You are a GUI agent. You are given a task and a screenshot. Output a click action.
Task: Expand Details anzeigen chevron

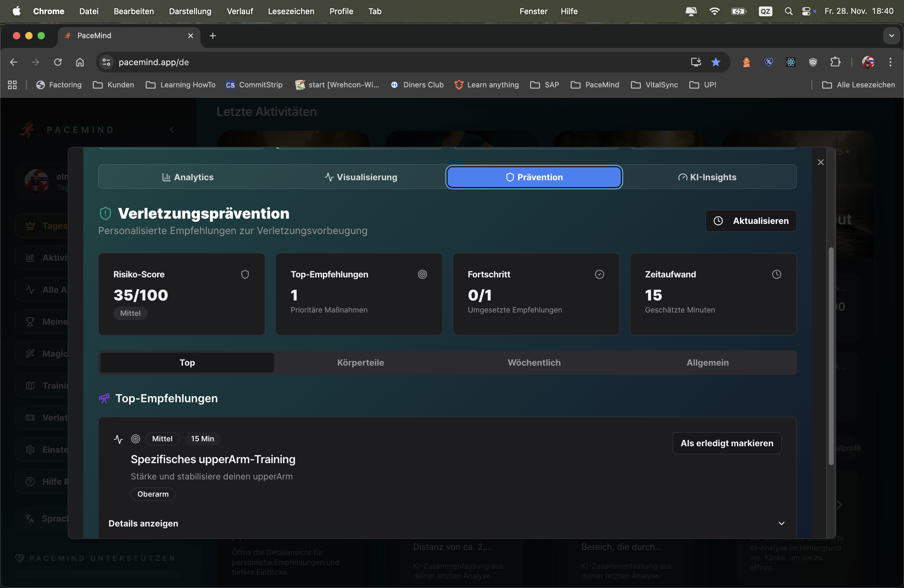[781, 523]
